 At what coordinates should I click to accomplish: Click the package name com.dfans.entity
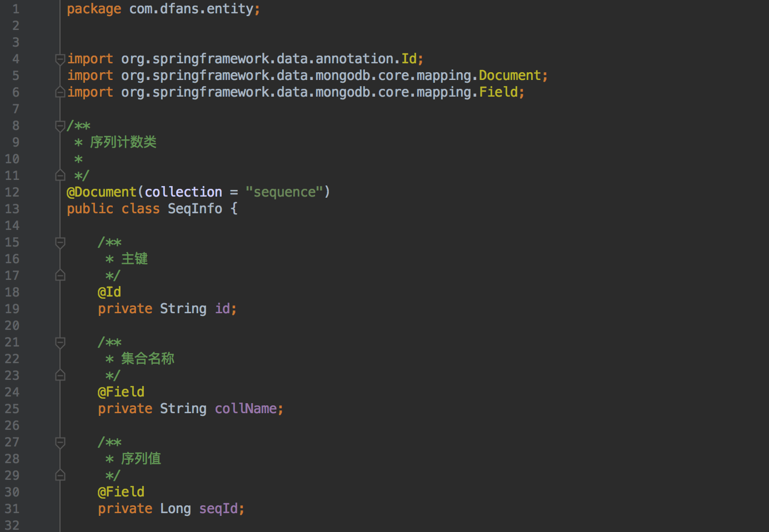[191, 9]
